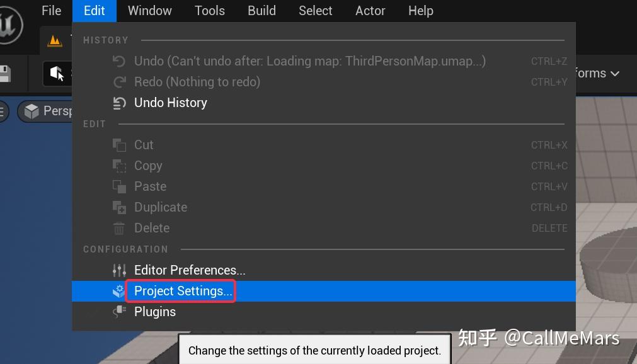The height and width of the screenshot is (364, 637).
Task: Expand the Platforms dropdown chevron
Action: tap(615, 74)
